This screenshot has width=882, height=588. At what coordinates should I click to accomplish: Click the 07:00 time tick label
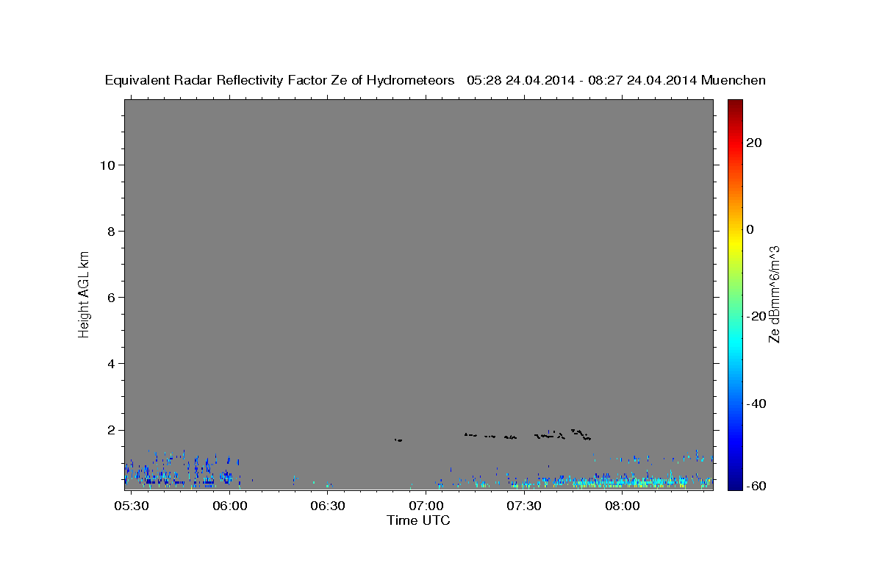pos(426,506)
